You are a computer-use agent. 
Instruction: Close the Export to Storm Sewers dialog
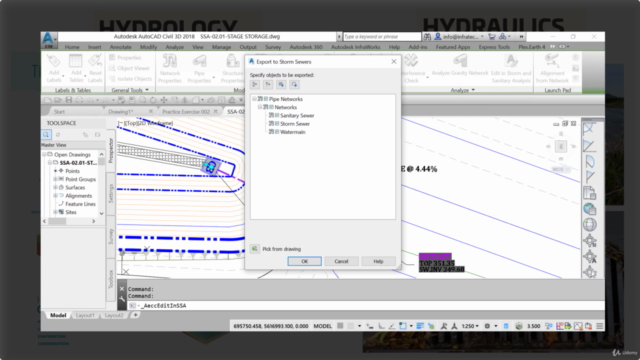tap(393, 62)
